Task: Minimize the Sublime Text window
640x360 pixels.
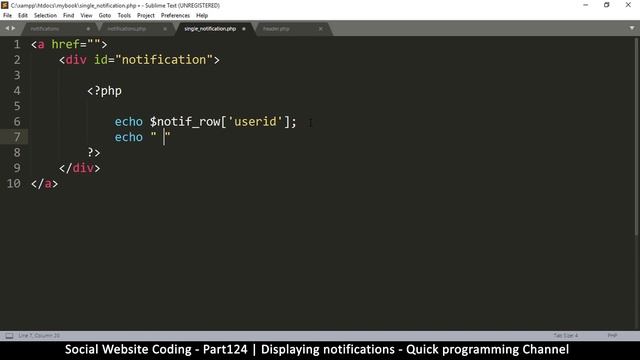Action: pos(586,5)
